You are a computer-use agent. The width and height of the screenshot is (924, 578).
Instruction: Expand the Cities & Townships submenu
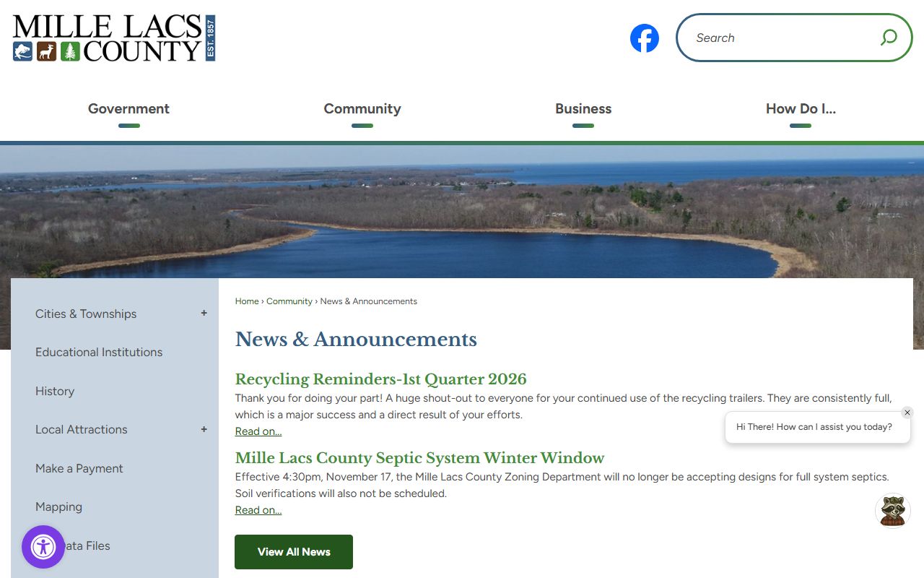[x=204, y=313]
